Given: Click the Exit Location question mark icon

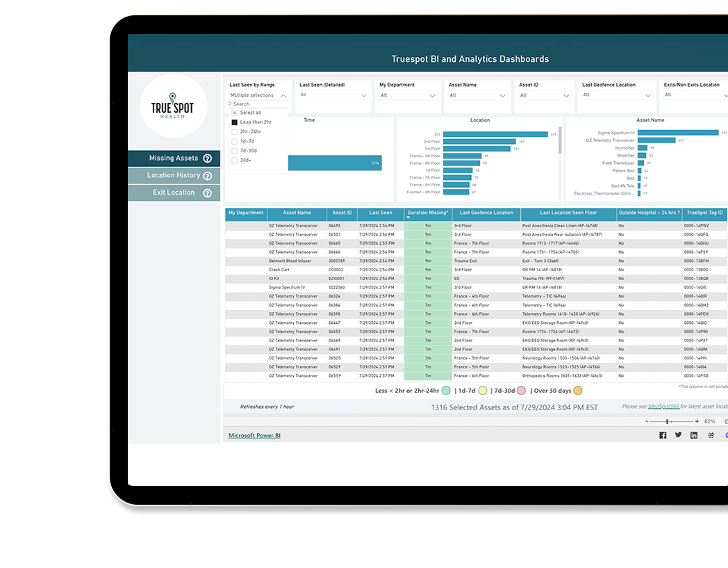Looking at the screenshot, I should click(x=207, y=193).
